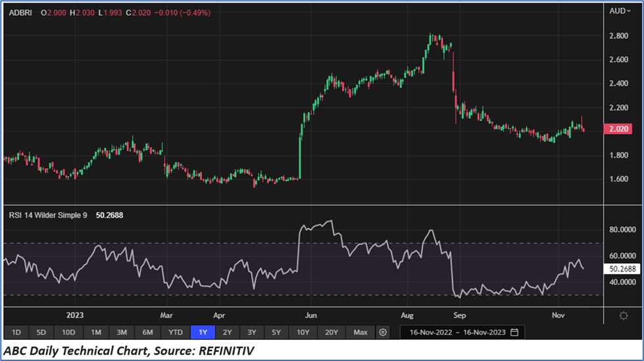Click RSI 14 Wilder Simple 9 label

pyautogui.click(x=48, y=215)
